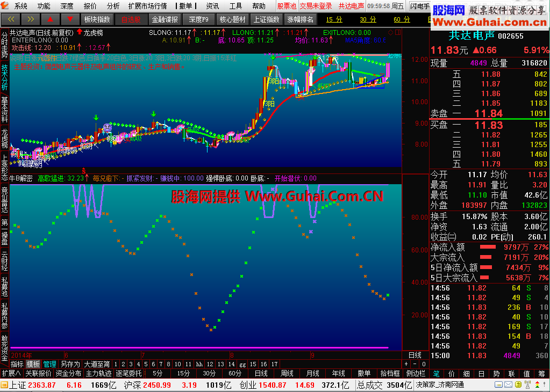Switch to the 30 分 period in the toolbar
The image size is (550, 392).
[368, 19]
